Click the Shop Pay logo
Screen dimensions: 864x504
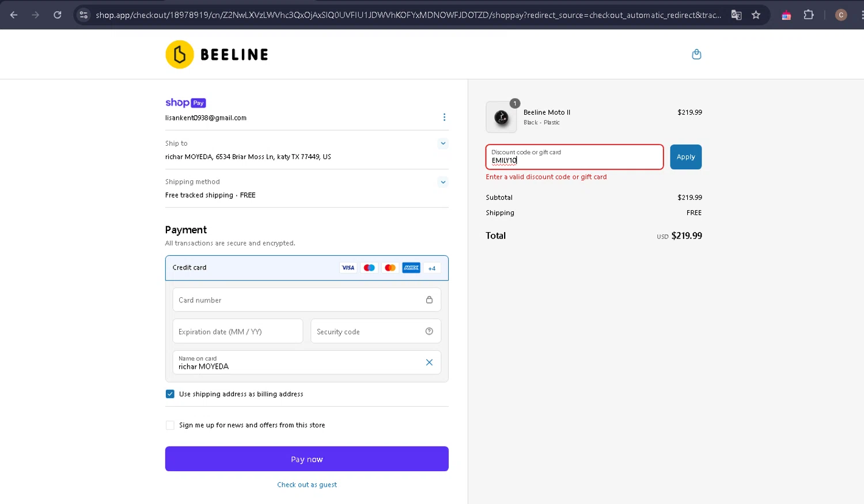click(185, 103)
